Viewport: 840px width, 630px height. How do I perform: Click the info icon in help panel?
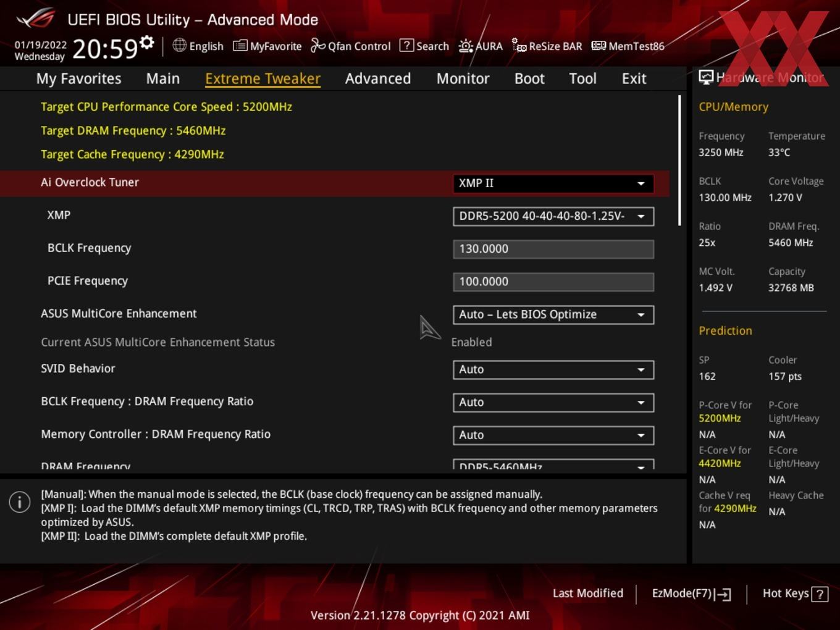tap(20, 502)
